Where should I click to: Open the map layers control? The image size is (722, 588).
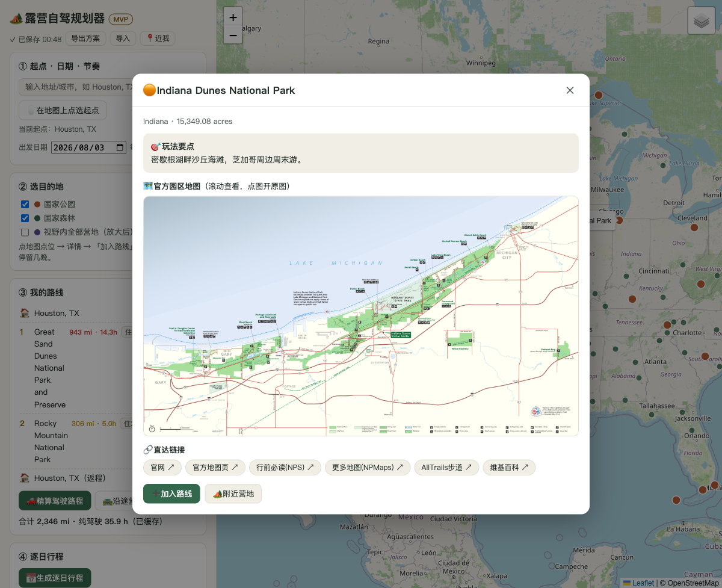pyautogui.click(x=702, y=21)
